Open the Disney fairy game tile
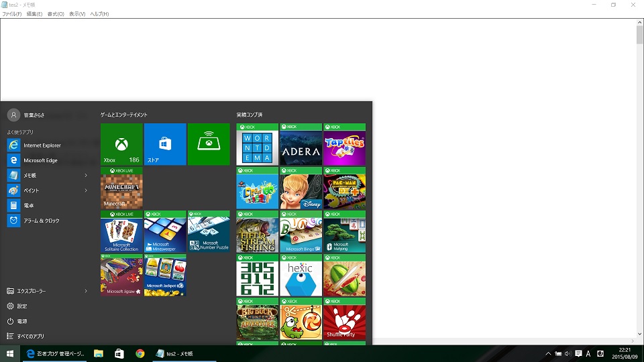The height and width of the screenshot is (362, 644). point(301,188)
